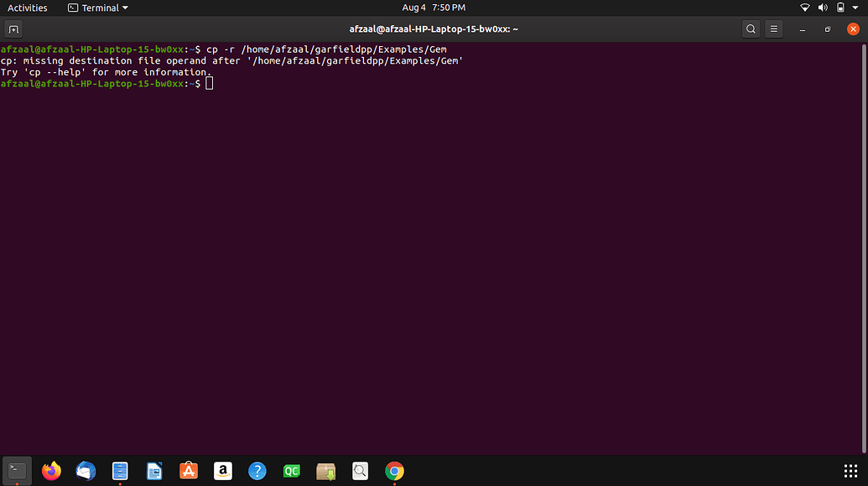Launch Google Chrome from the dock

(x=395, y=471)
